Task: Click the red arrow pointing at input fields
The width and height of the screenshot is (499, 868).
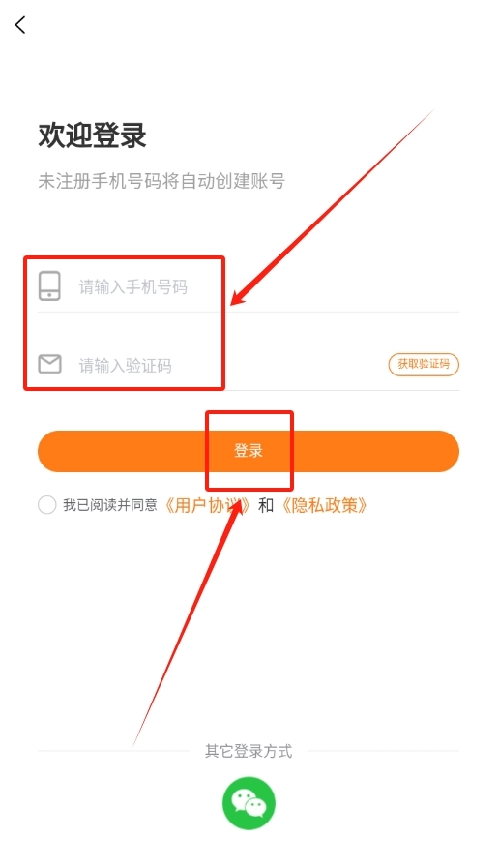Action: point(333,207)
